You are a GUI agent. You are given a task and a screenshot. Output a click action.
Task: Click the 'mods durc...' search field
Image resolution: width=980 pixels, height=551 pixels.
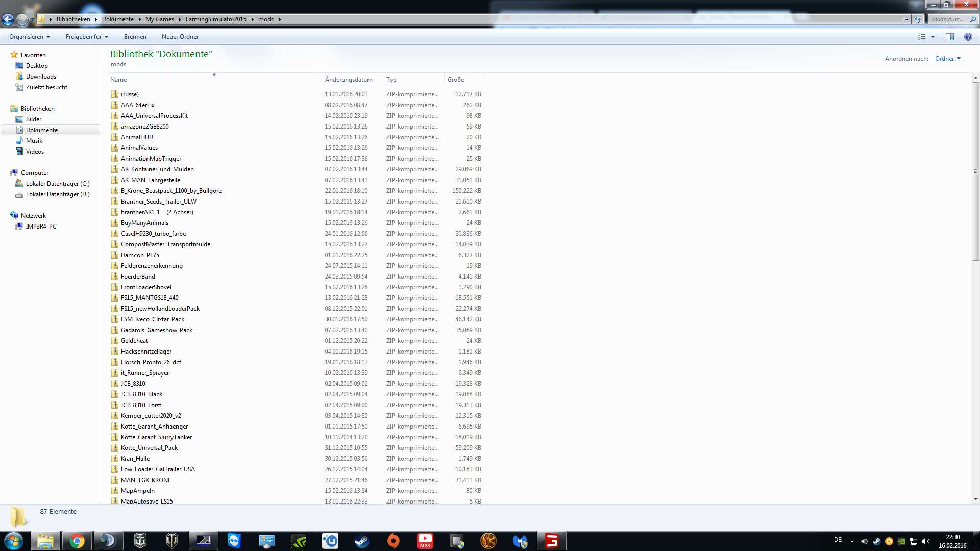pos(947,19)
